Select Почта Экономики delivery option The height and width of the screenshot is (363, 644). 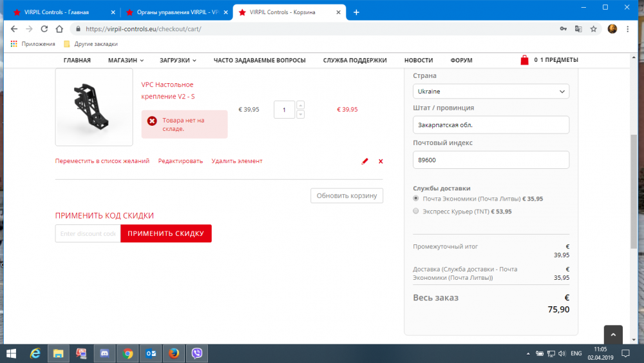tap(415, 198)
